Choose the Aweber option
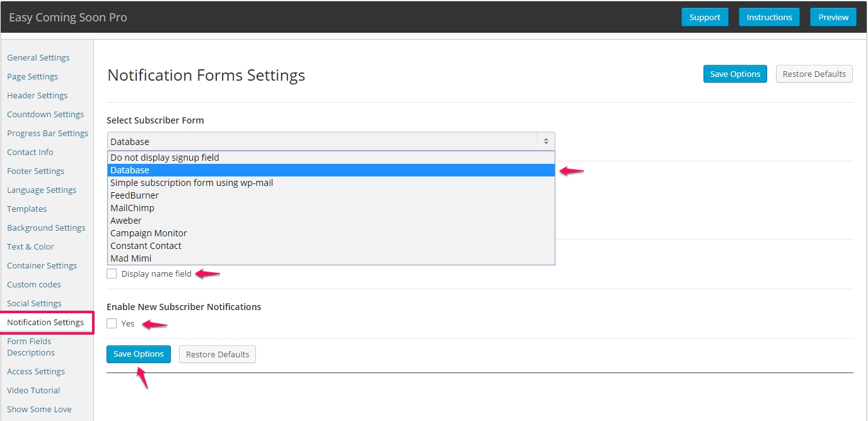 (331, 221)
